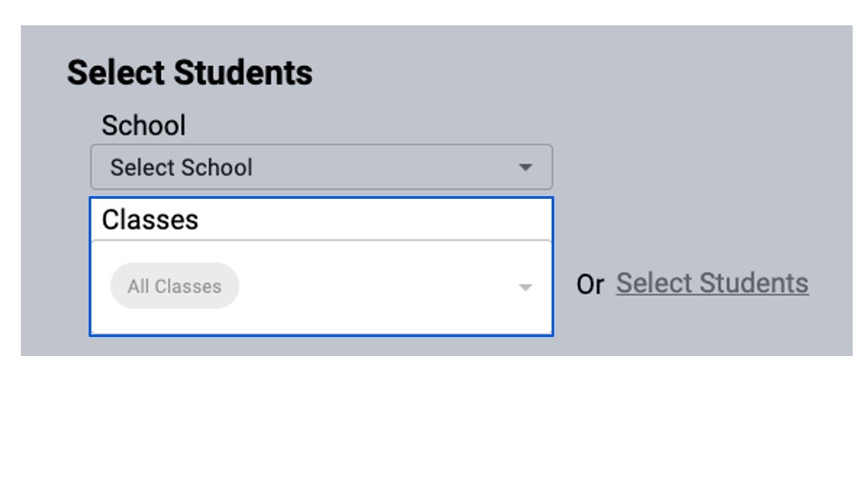Click the "Select School" placeholder text
This screenshot has width=868, height=488.
tap(182, 167)
